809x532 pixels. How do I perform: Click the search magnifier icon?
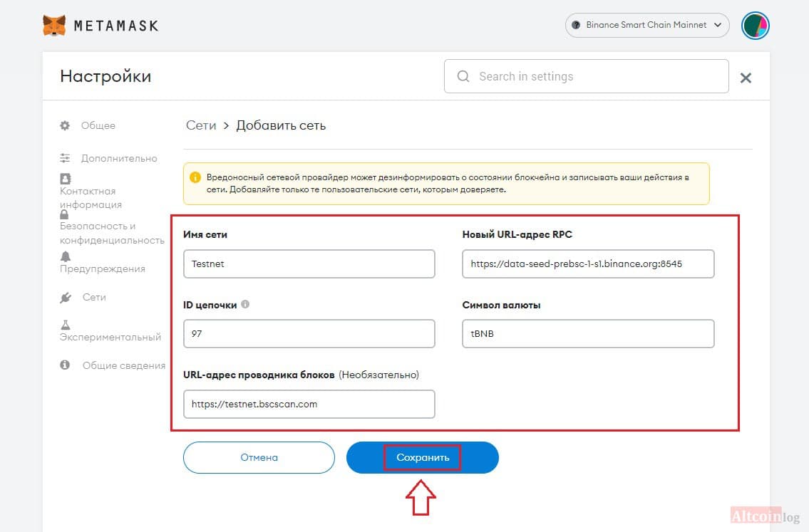[463, 76]
